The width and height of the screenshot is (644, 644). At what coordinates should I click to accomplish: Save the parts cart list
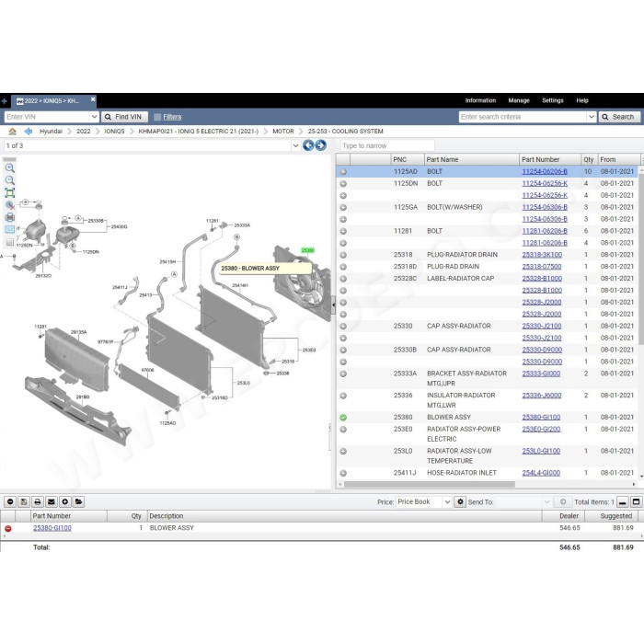(24, 501)
